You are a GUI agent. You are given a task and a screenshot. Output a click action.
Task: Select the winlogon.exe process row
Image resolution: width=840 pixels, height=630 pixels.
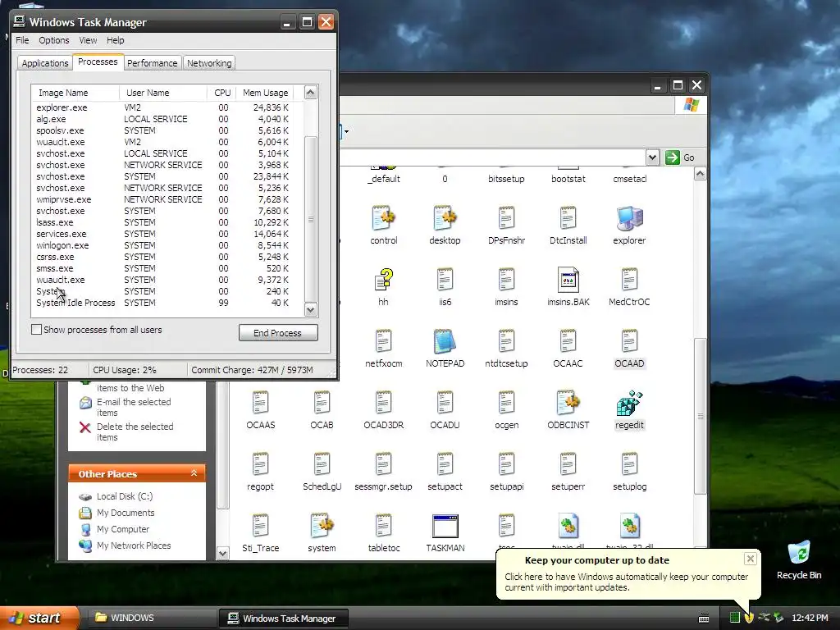(167, 245)
